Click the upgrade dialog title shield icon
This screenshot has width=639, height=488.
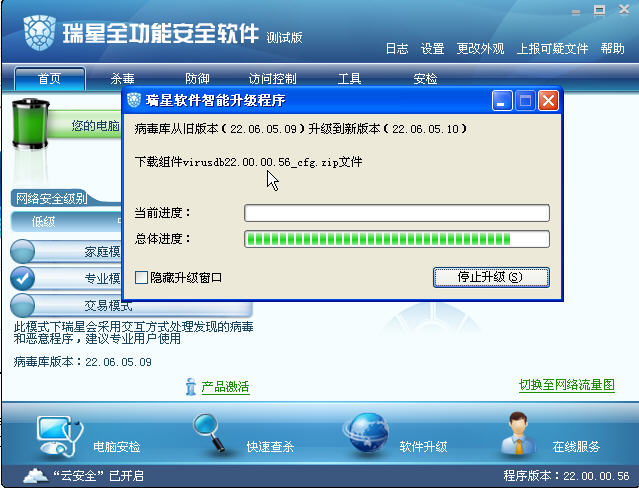tap(134, 100)
